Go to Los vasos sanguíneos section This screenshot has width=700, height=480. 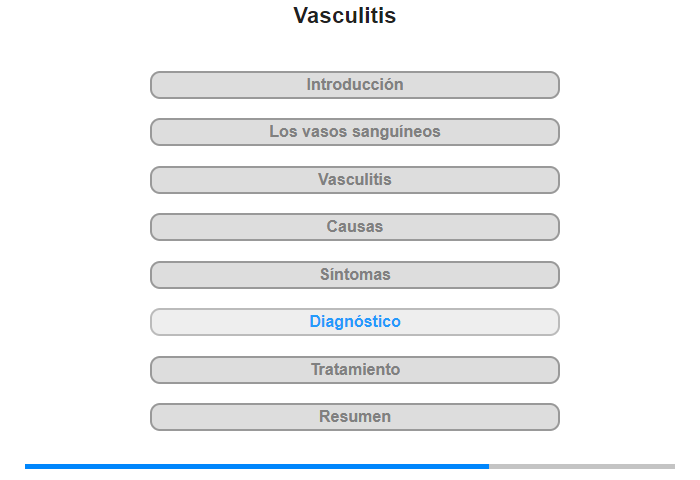[x=354, y=132]
